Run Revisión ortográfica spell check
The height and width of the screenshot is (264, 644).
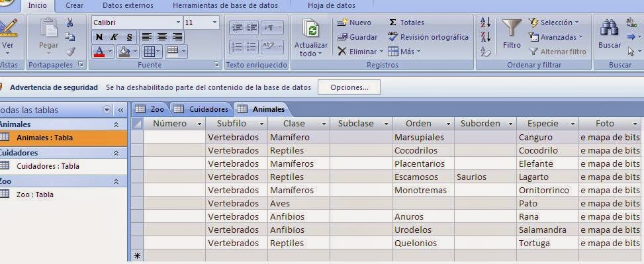tap(428, 37)
